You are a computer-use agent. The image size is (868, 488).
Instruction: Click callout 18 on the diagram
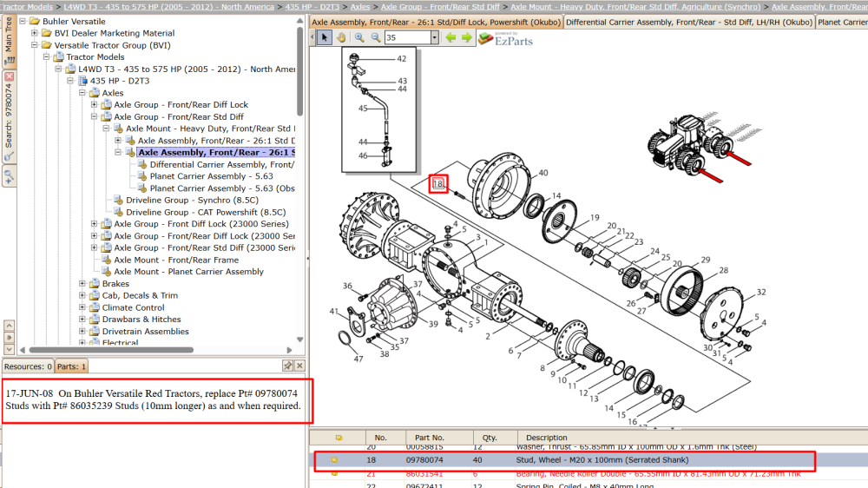[437, 184]
